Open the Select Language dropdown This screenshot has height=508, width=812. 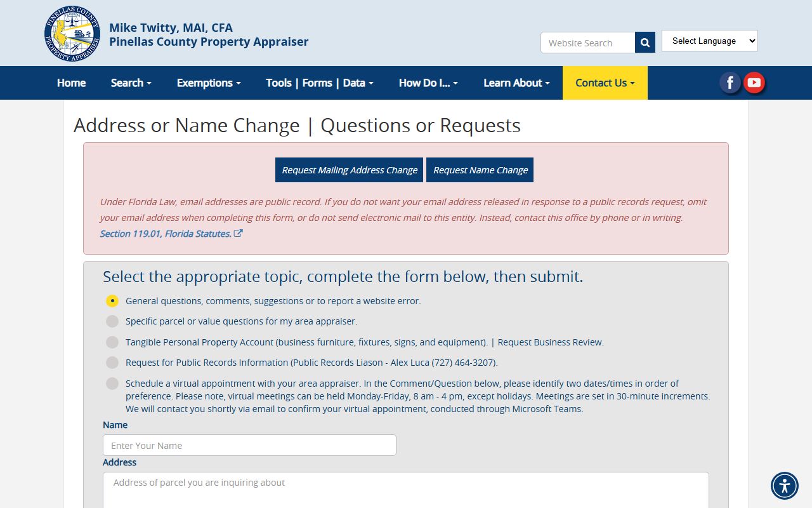tap(710, 41)
